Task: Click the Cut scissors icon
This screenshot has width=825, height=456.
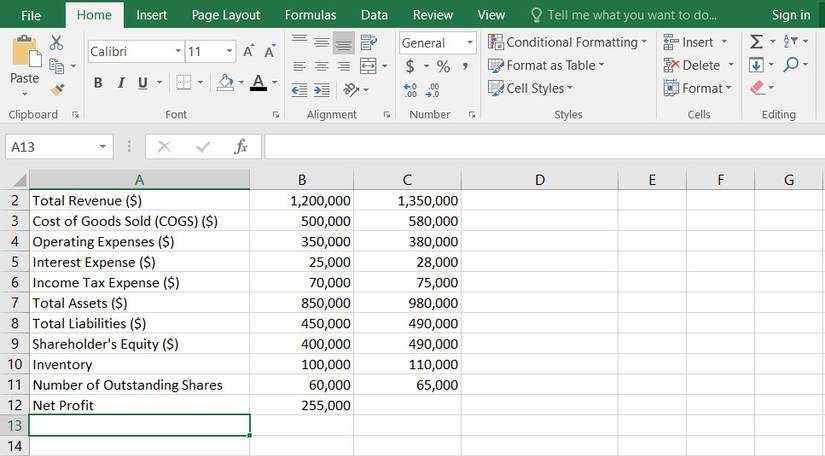Action: pos(56,43)
